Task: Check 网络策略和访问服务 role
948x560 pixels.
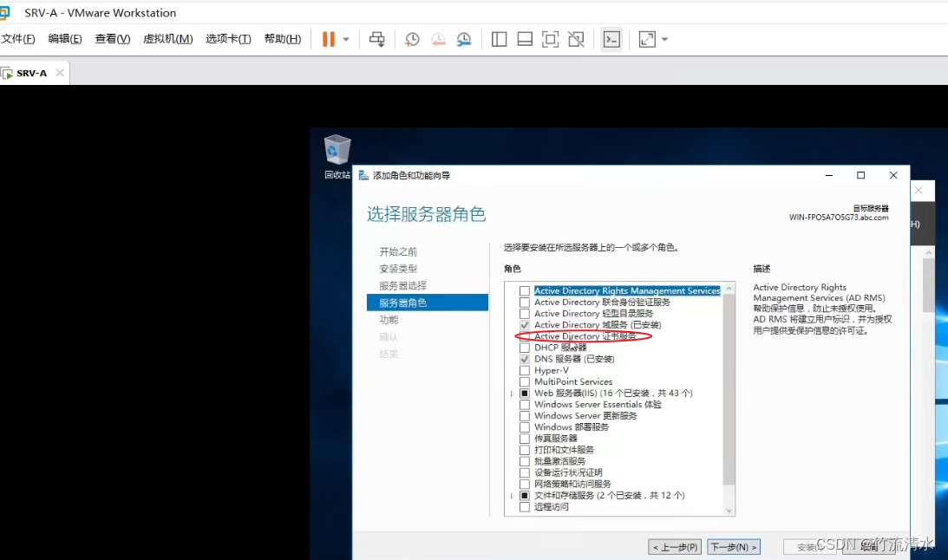Action: [524, 485]
